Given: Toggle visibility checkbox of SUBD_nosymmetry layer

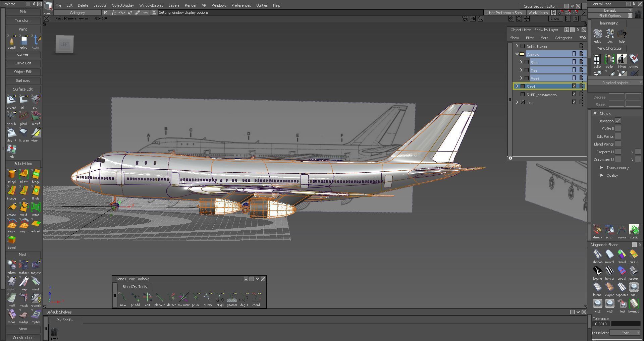Looking at the screenshot, I should tap(522, 95).
